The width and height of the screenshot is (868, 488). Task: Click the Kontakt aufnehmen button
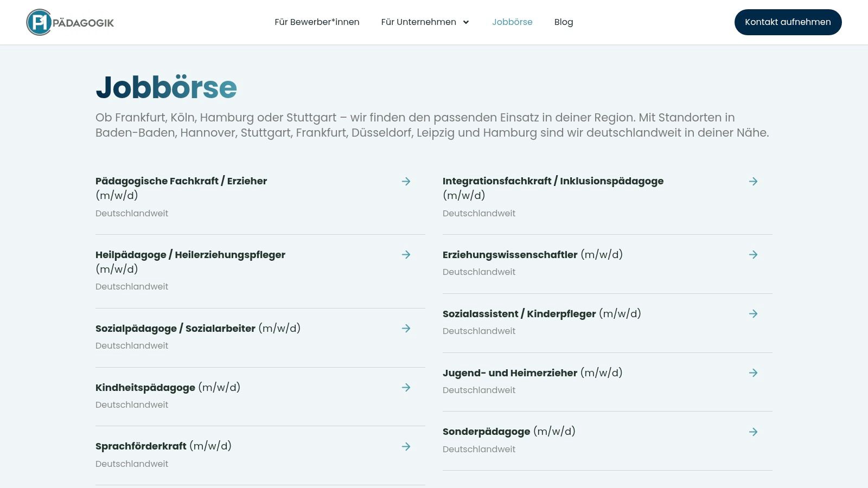click(x=788, y=22)
